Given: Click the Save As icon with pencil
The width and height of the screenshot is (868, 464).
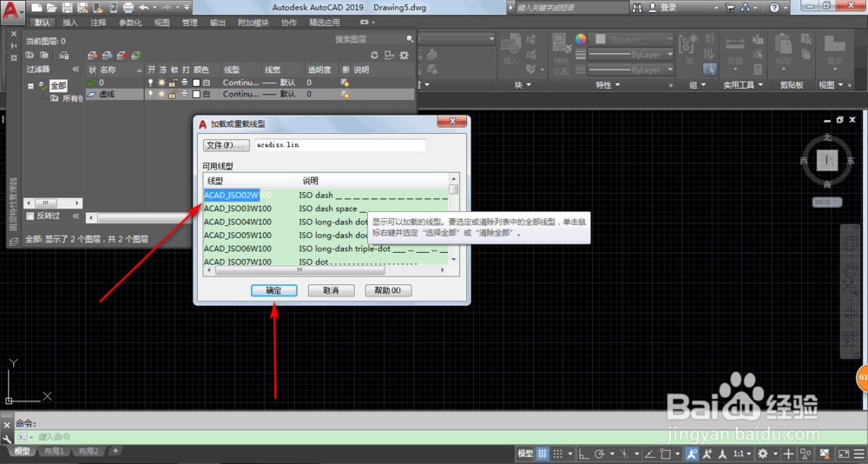Looking at the screenshot, I should tap(82, 8).
